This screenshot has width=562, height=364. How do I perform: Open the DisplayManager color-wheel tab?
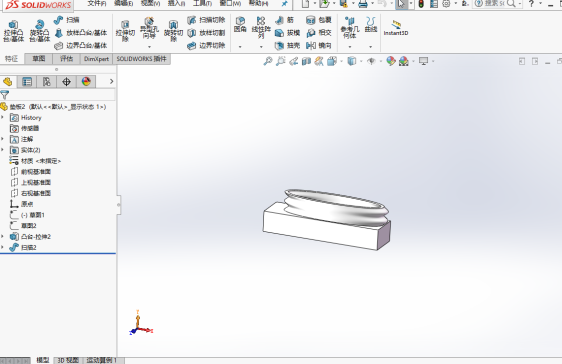(x=86, y=82)
